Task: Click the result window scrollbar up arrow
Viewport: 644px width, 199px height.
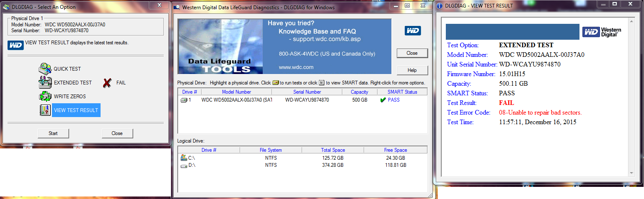Action: pyautogui.click(x=631, y=21)
